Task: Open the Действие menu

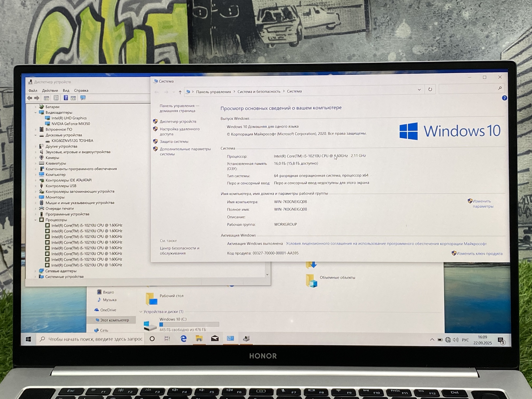Action: (50, 90)
